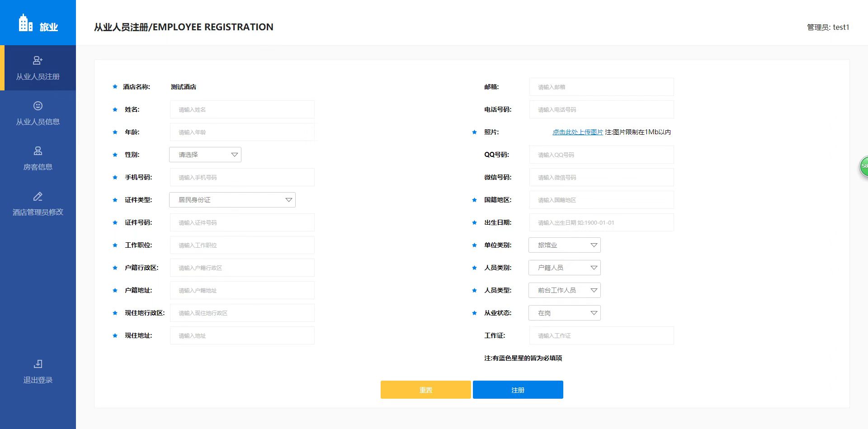This screenshot has width=868, height=429.
Task: Focus the 微信号码 input field
Action: pos(602,177)
